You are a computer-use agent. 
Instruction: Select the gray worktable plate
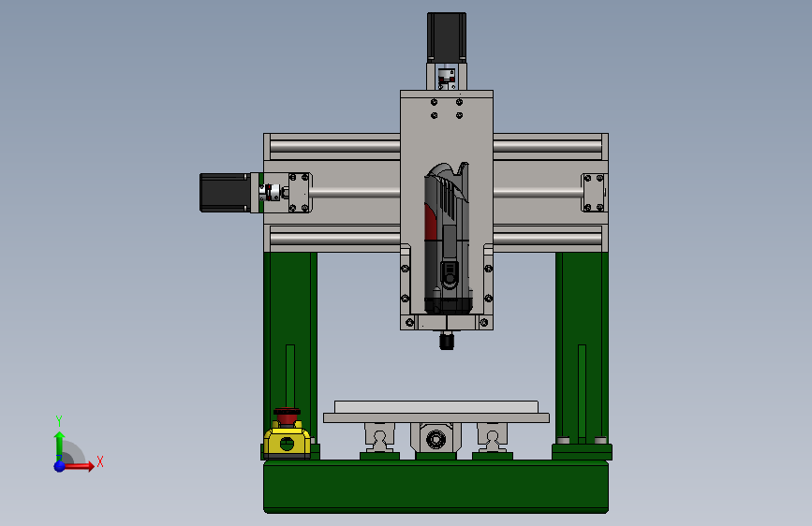click(x=436, y=417)
